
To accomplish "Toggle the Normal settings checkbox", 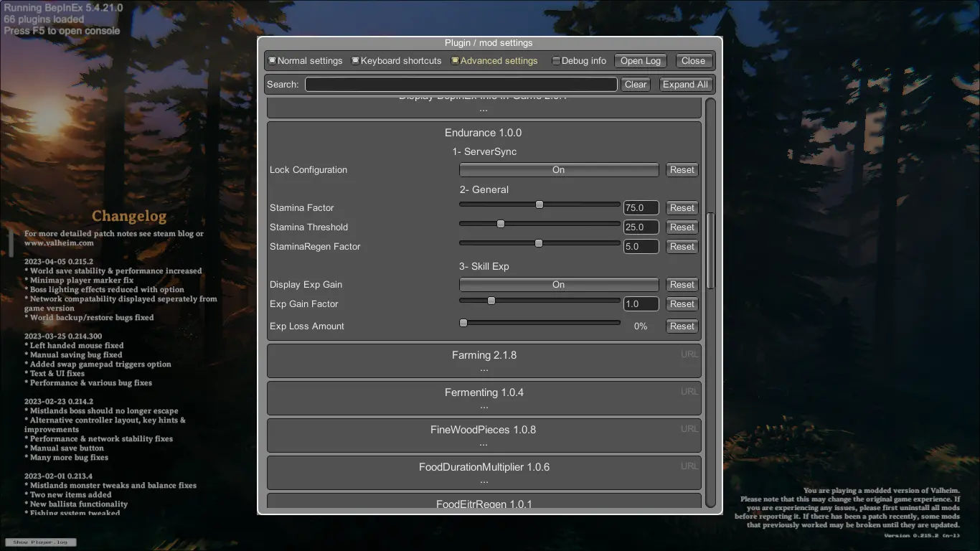I will pyautogui.click(x=272, y=61).
